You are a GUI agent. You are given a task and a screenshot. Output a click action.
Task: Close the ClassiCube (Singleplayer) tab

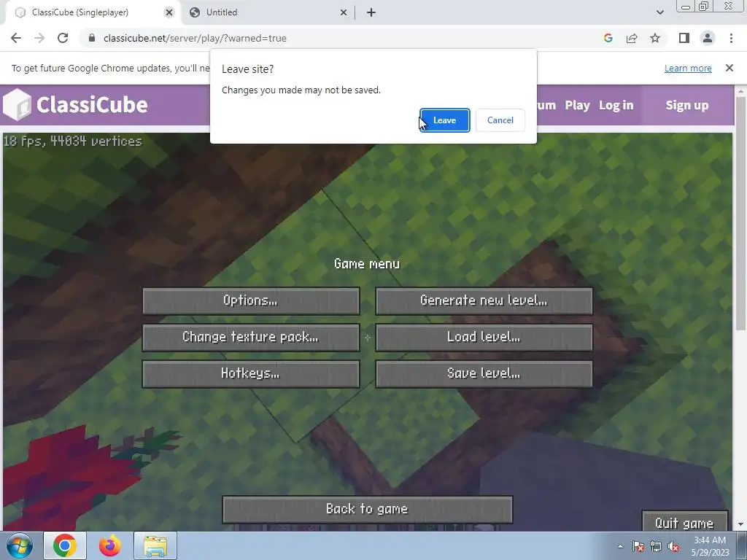point(169,12)
